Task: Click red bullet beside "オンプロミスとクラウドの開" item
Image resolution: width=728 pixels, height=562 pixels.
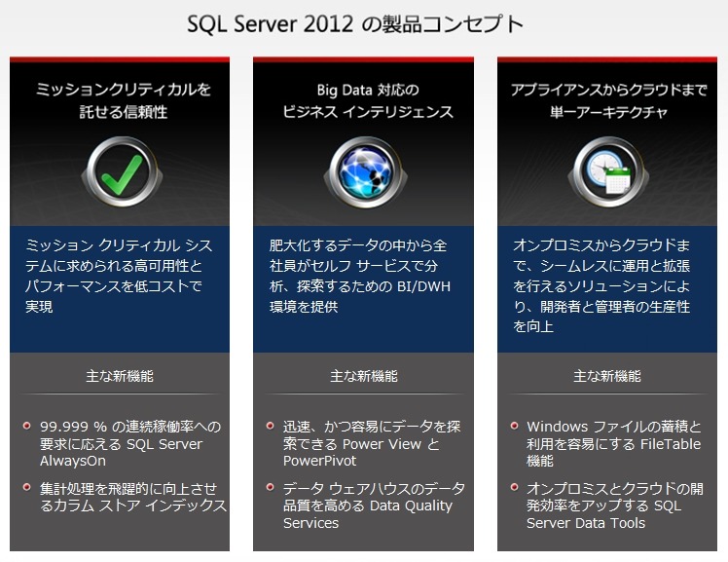Action: pos(514,487)
